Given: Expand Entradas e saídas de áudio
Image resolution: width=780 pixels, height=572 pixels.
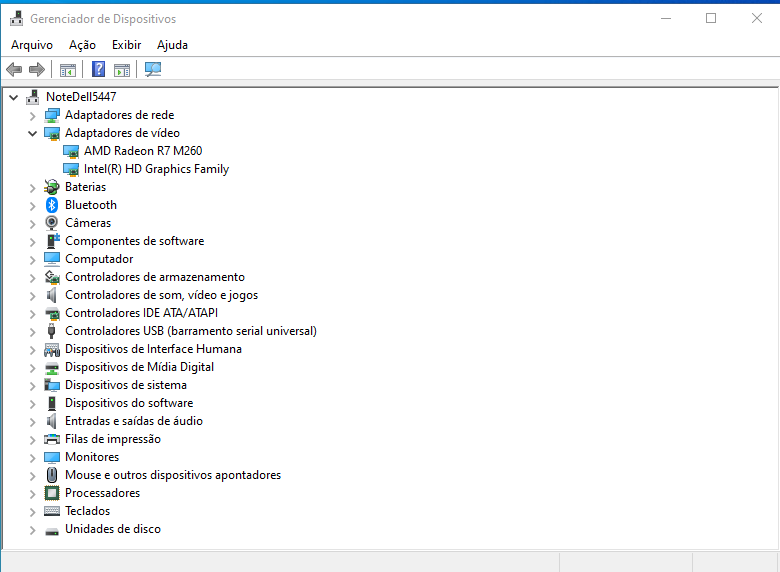Looking at the screenshot, I should pos(33,422).
